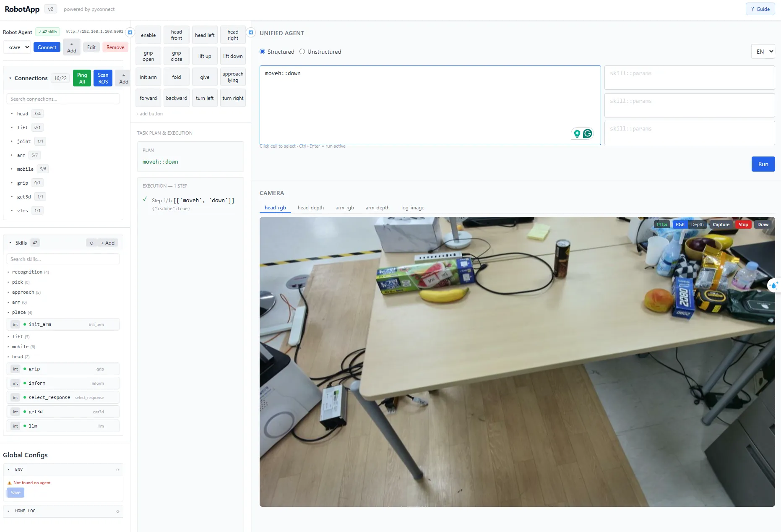Click the teal lightbulb suggestion icon
The width and height of the screenshot is (781, 532).
(x=577, y=133)
